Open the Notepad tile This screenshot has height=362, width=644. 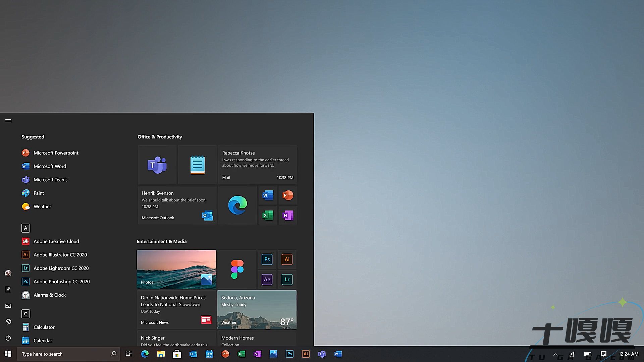tap(197, 165)
